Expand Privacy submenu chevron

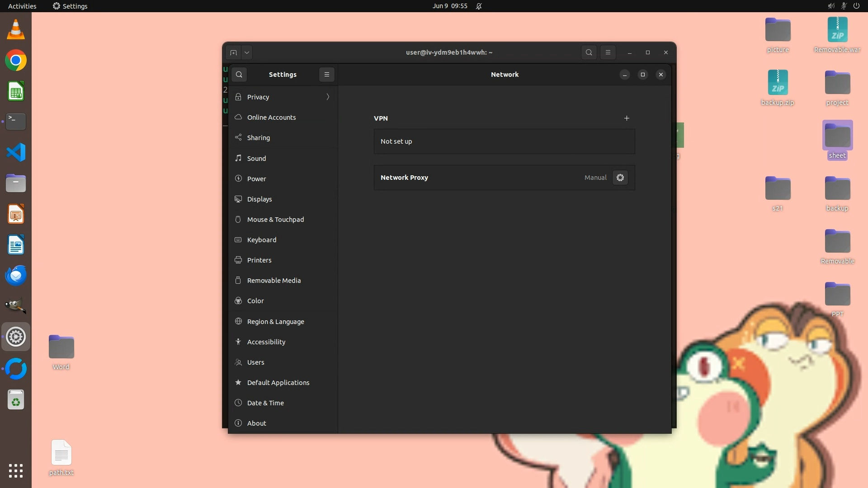[328, 97]
